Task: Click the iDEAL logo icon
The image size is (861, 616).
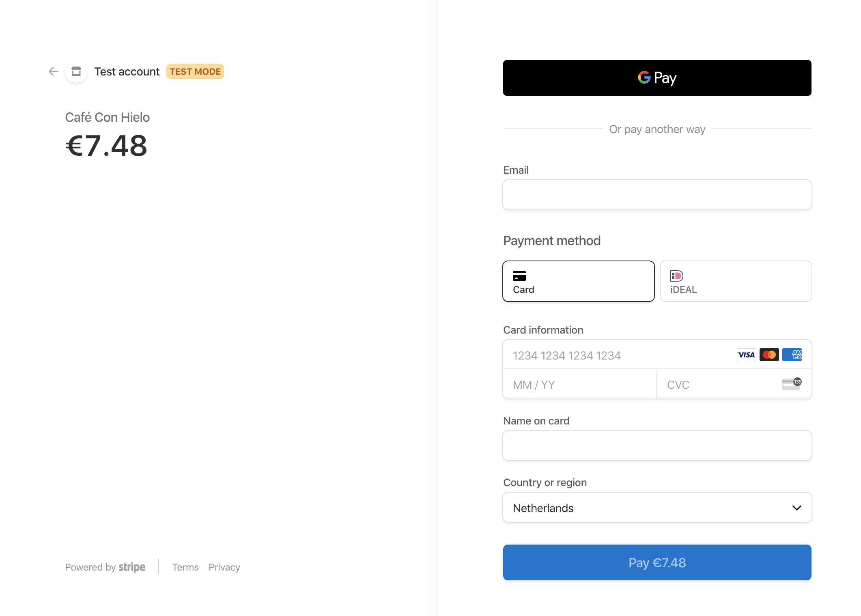Action: pos(676,276)
